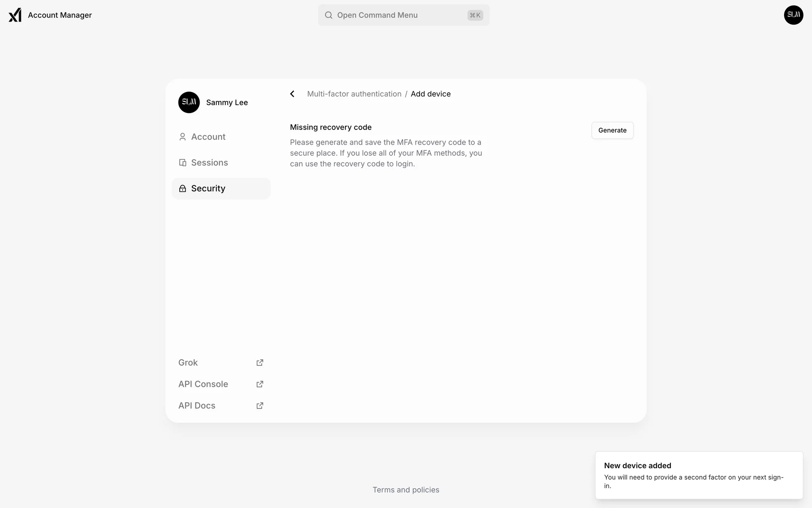This screenshot has height=508, width=812.
Task: Click external link icon beside API Docs
Action: [260, 406]
